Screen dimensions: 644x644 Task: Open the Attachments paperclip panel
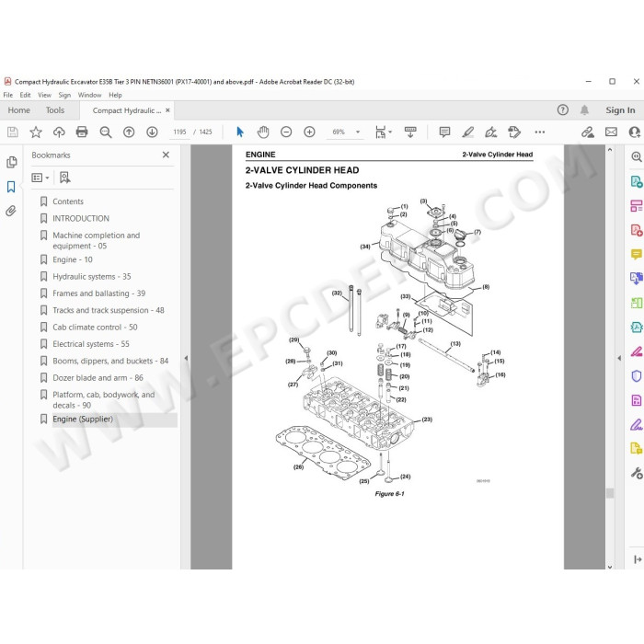pyautogui.click(x=11, y=211)
